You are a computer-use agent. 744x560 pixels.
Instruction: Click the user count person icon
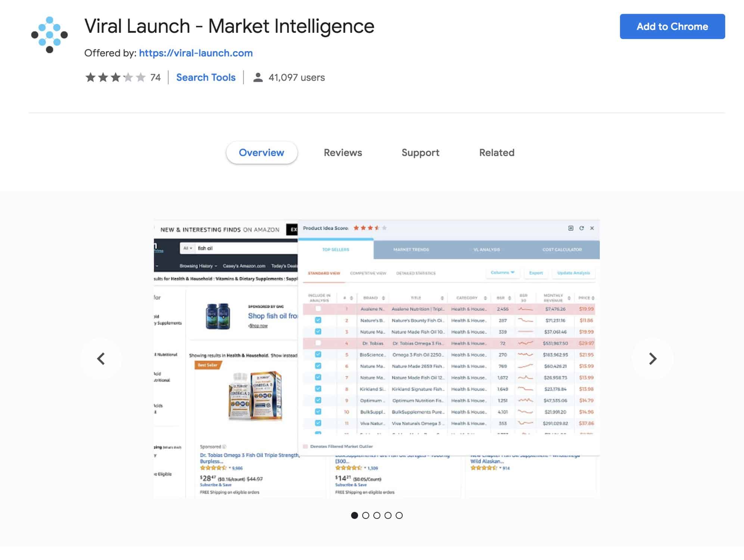click(258, 77)
